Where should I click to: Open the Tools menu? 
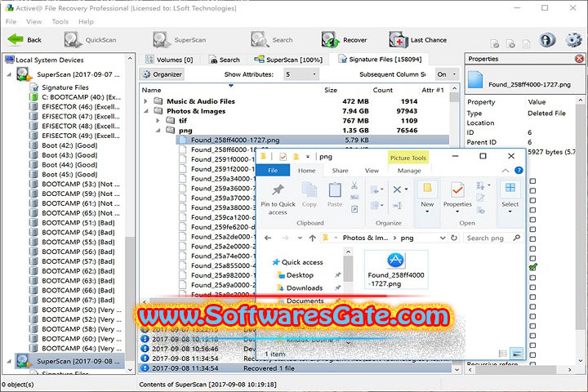(60, 22)
